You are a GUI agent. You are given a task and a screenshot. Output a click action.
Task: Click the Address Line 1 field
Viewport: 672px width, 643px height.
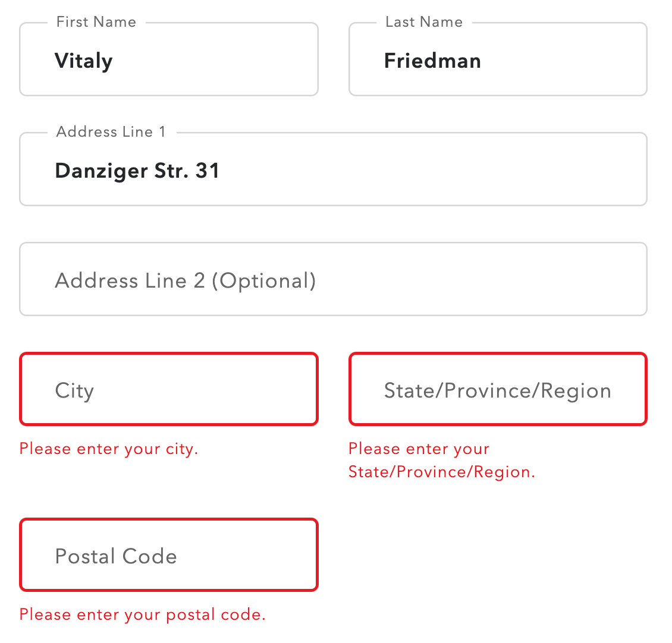(x=333, y=170)
